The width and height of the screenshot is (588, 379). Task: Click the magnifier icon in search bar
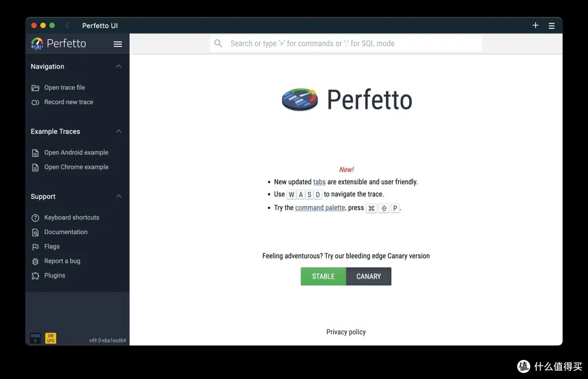218,44
